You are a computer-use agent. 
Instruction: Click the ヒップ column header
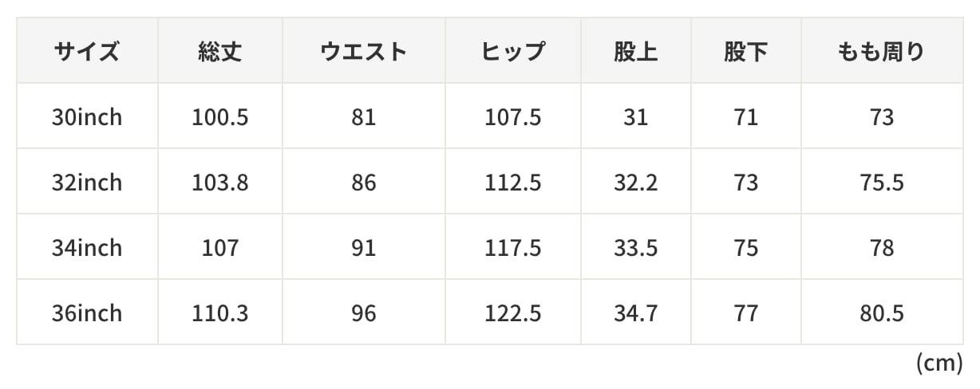point(512,53)
